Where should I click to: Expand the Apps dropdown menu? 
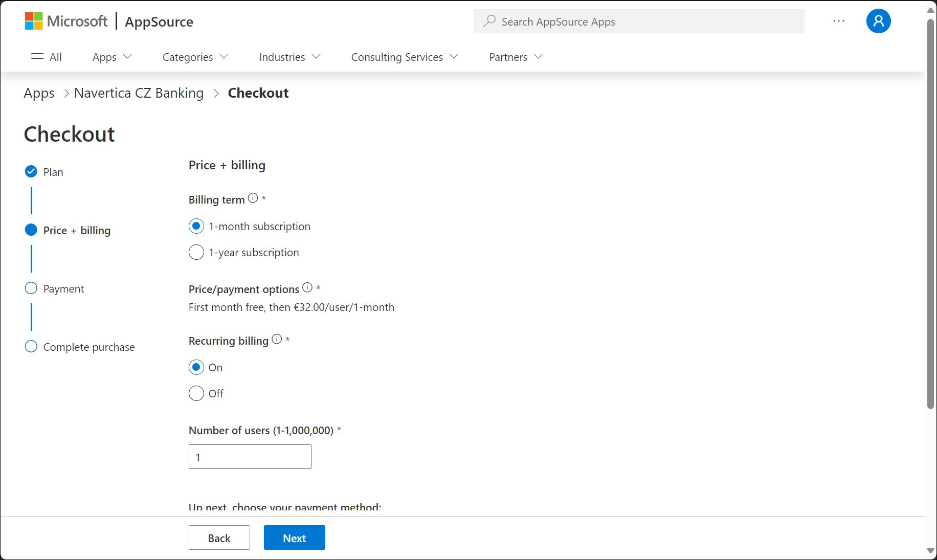(112, 57)
